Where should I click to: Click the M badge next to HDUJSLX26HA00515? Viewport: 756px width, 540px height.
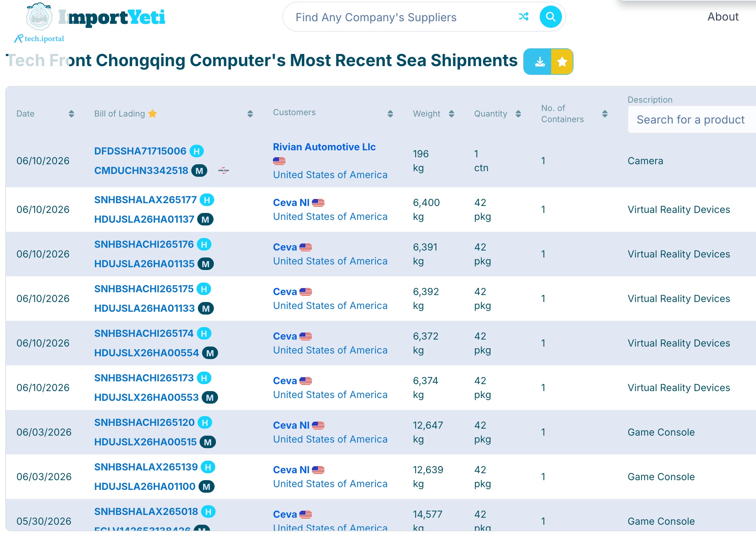click(x=208, y=442)
